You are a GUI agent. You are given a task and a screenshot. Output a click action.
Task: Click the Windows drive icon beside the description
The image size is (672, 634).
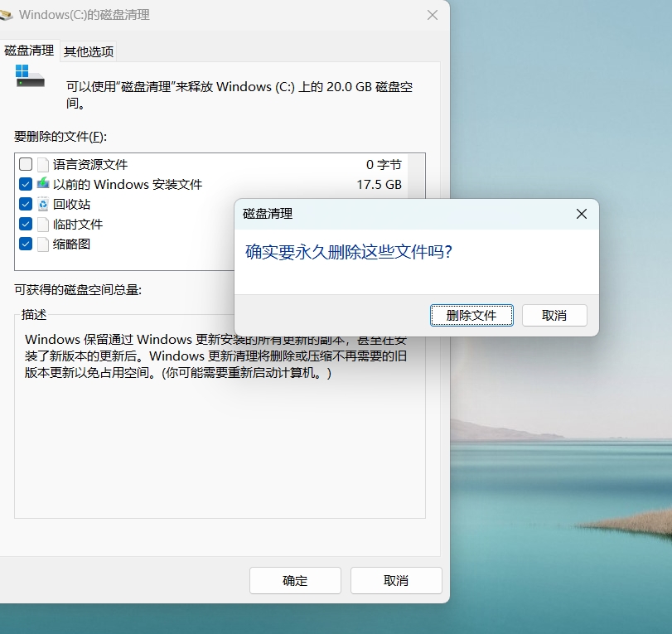pos(30,76)
